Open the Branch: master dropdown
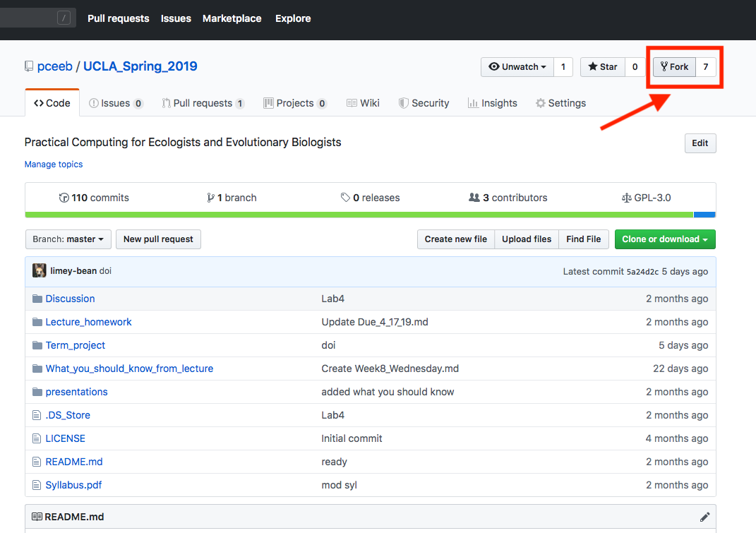Screen dimensions: 756x533 68,239
